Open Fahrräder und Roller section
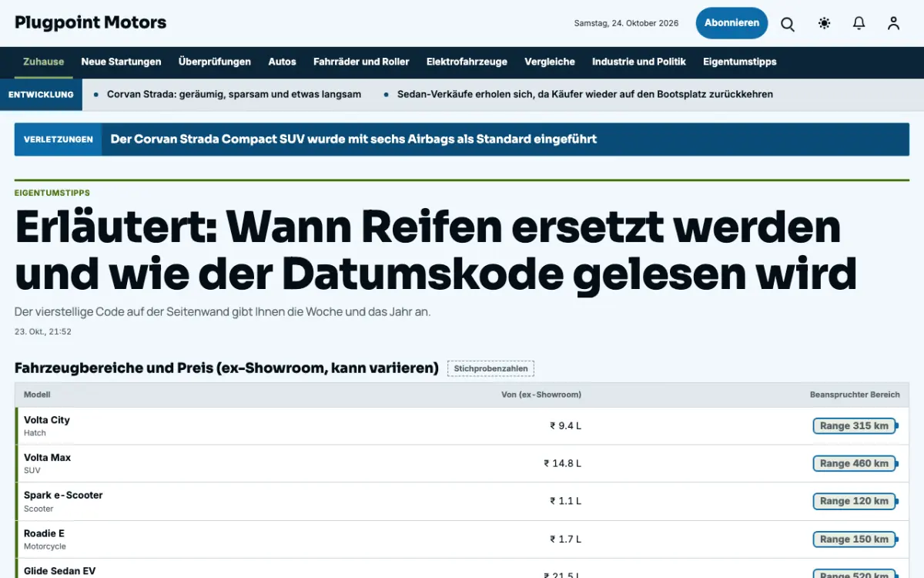Image resolution: width=924 pixels, height=578 pixels. [x=361, y=62]
